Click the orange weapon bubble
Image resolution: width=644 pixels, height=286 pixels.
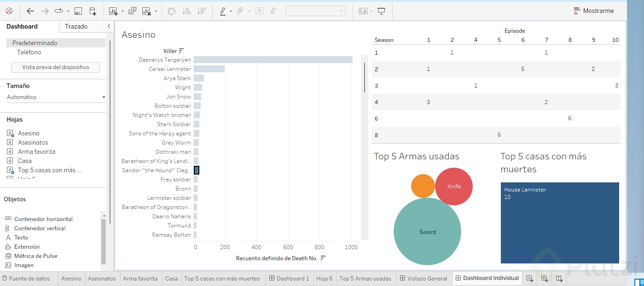423,186
